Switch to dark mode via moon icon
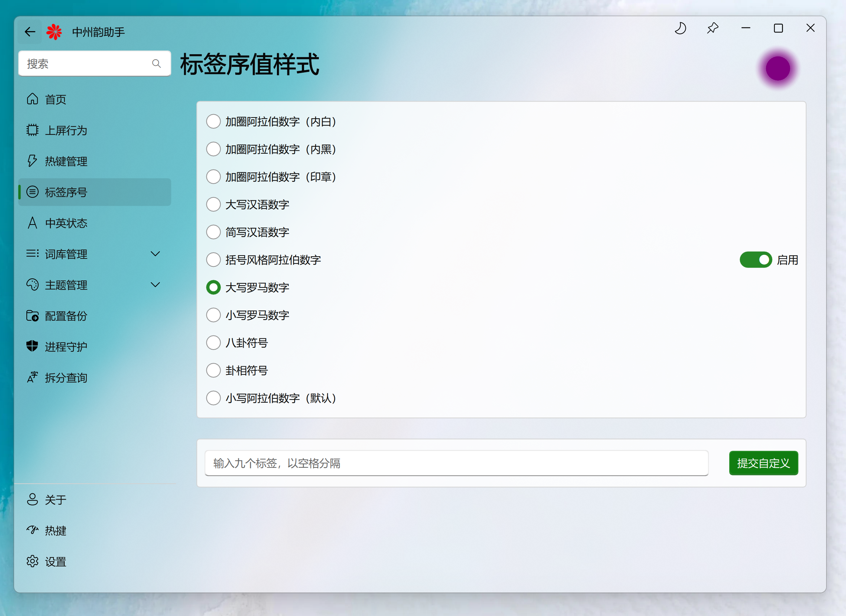 (x=680, y=28)
